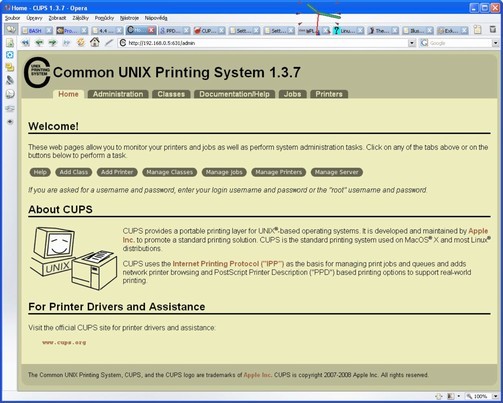
Task: Open the zoom 100% dropdown arrow
Action: click(x=496, y=396)
